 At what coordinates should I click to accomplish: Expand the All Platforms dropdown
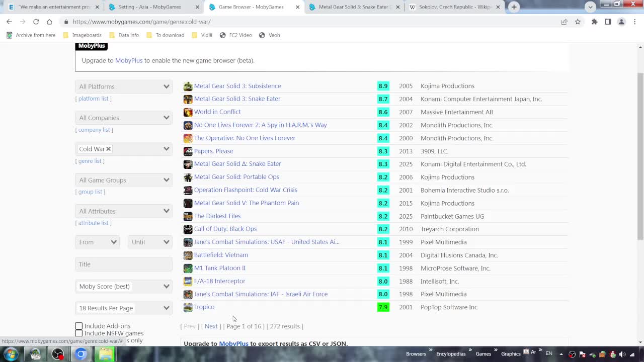[124, 86]
